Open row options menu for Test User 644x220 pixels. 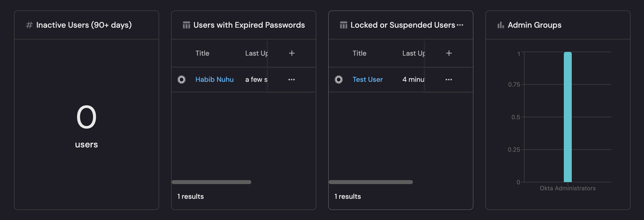(x=449, y=80)
